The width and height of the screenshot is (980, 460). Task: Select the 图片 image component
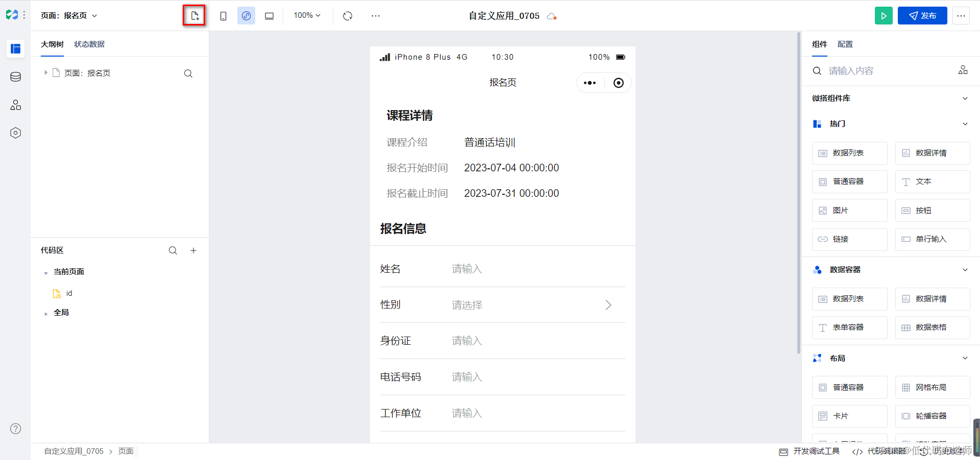click(850, 211)
